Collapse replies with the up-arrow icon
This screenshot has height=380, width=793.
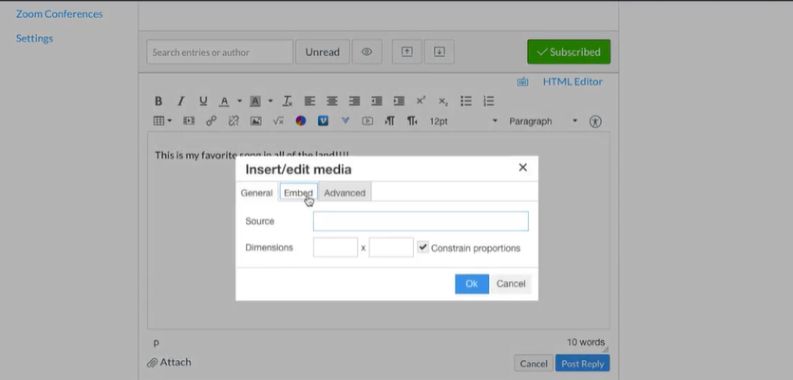coord(407,52)
